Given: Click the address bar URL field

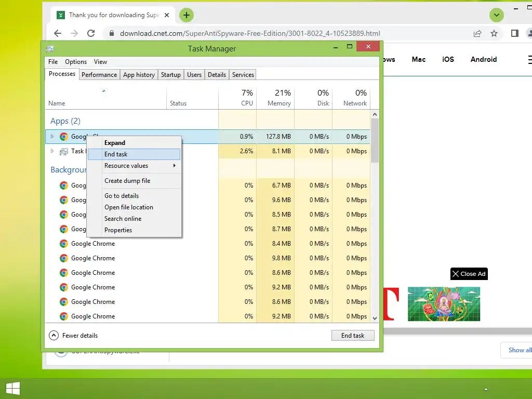Looking at the screenshot, I should pyautogui.click(x=250, y=33).
